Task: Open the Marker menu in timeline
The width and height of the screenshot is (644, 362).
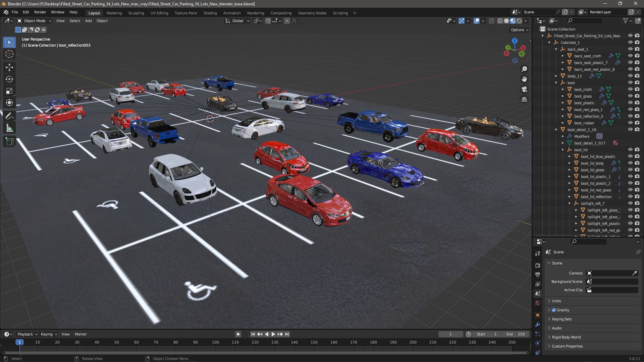Action: click(80, 334)
